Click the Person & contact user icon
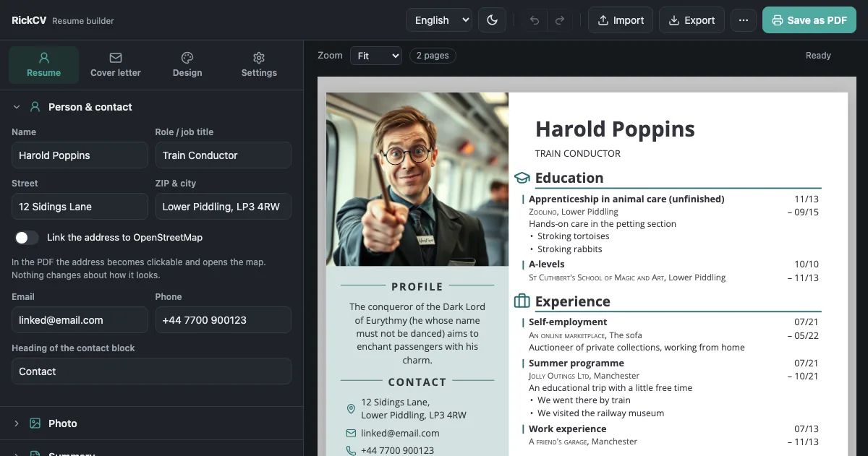This screenshot has height=456, width=868. click(x=35, y=107)
